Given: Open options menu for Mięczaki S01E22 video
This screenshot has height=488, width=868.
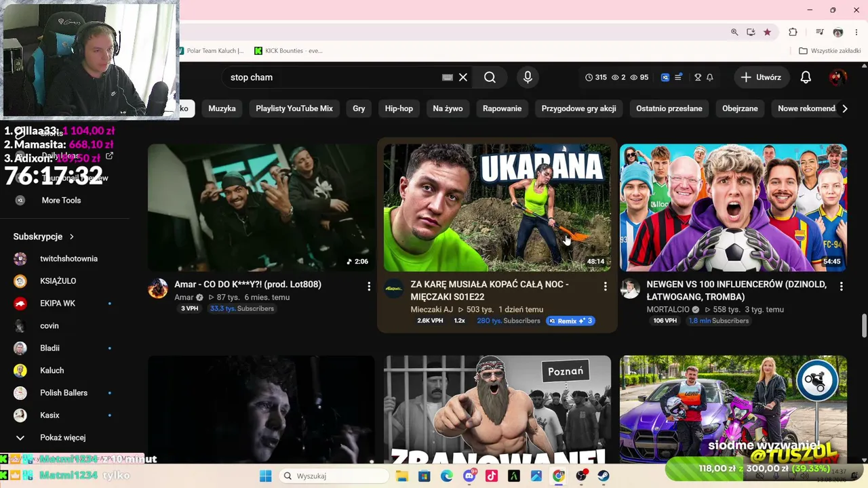Looking at the screenshot, I should (605, 287).
